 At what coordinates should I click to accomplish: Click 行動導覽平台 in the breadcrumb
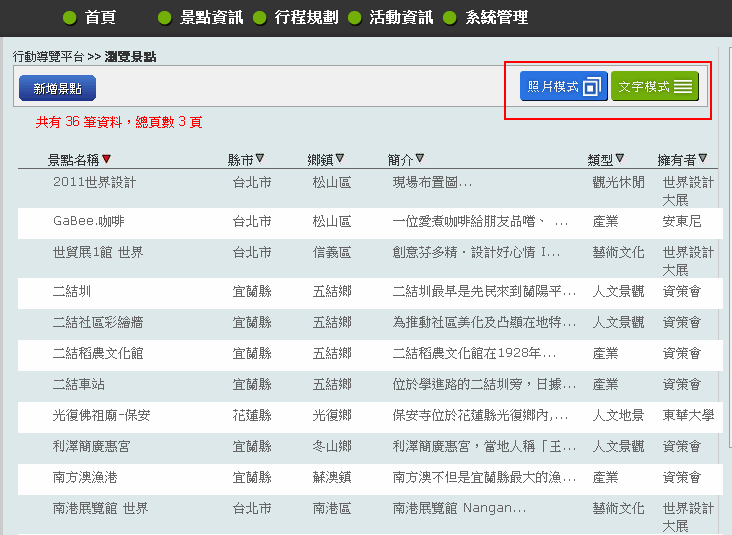pyautogui.click(x=48, y=57)
